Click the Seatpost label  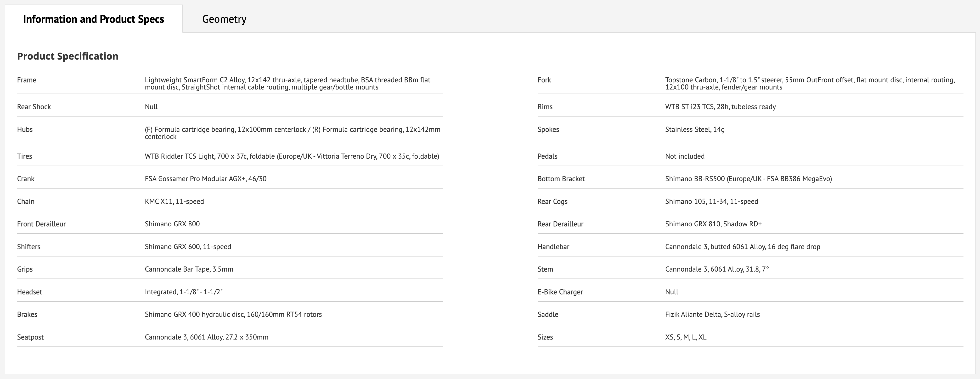click(30, 337)
